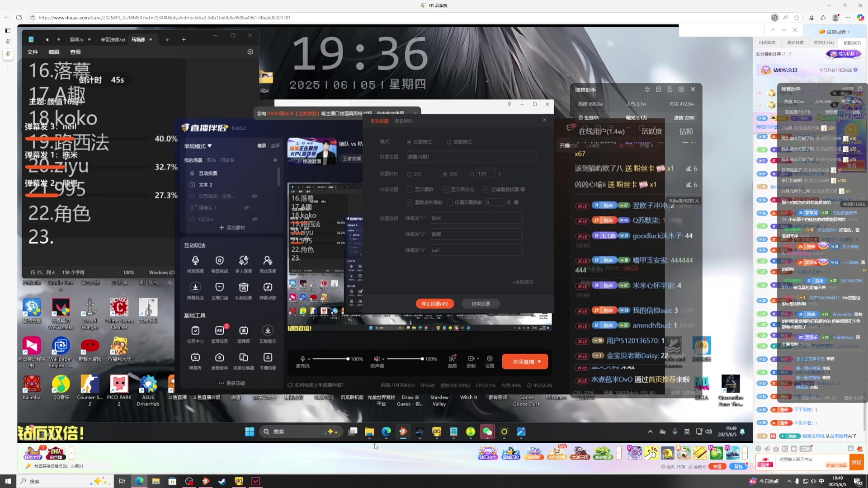Click the lock icon in the 弹幕助手 header
Viewport: 868px width, 488px height.
click(670, 89)
